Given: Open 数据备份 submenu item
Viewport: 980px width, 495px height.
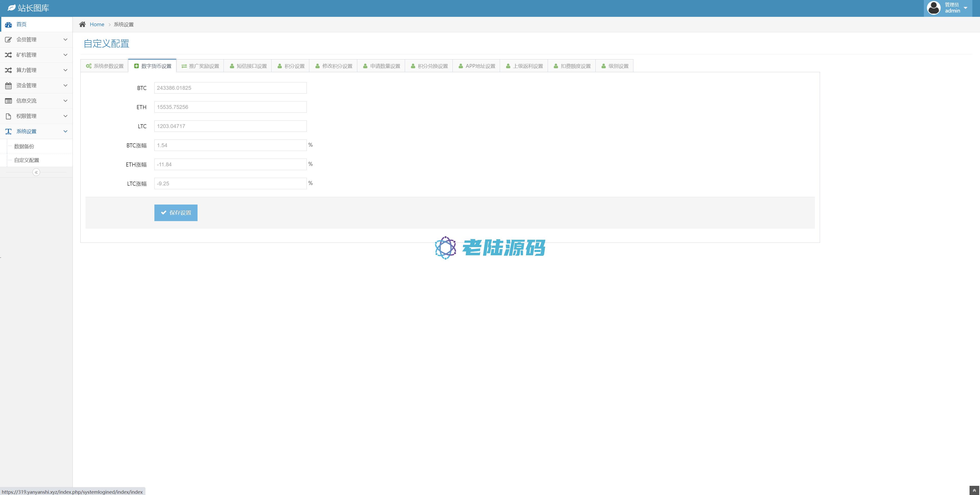Looking at the screenshot, I should (x=24, y=146).
